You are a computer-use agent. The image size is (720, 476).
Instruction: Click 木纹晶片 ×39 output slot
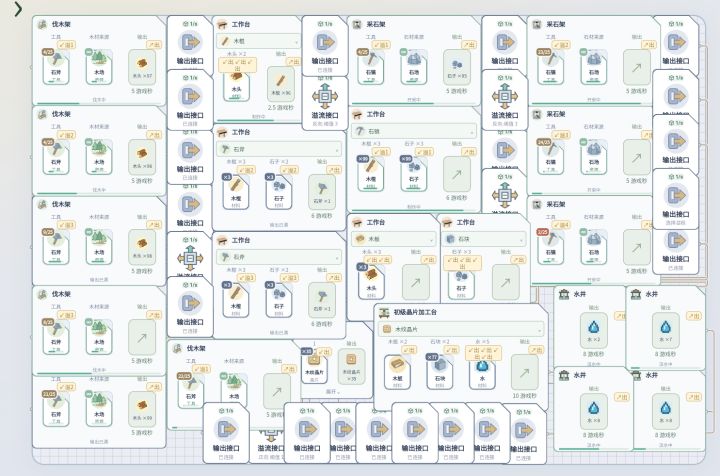tap(351, 366)
